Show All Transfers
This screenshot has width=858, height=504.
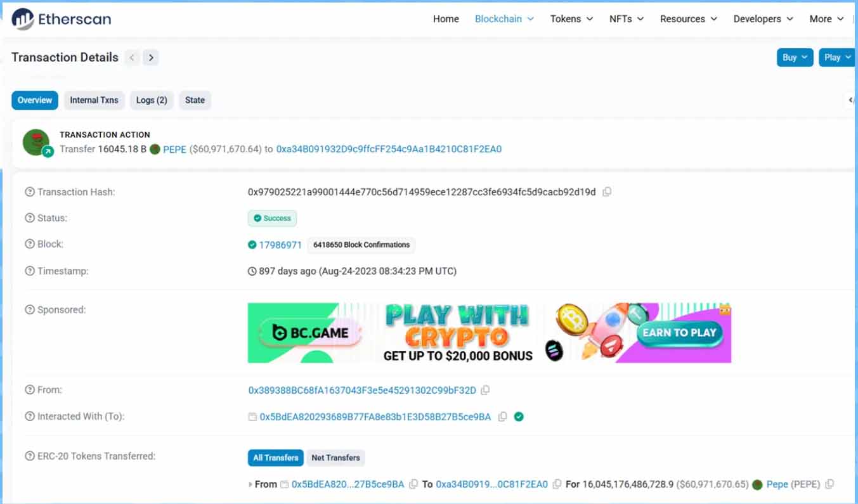[x=276, y=458]
